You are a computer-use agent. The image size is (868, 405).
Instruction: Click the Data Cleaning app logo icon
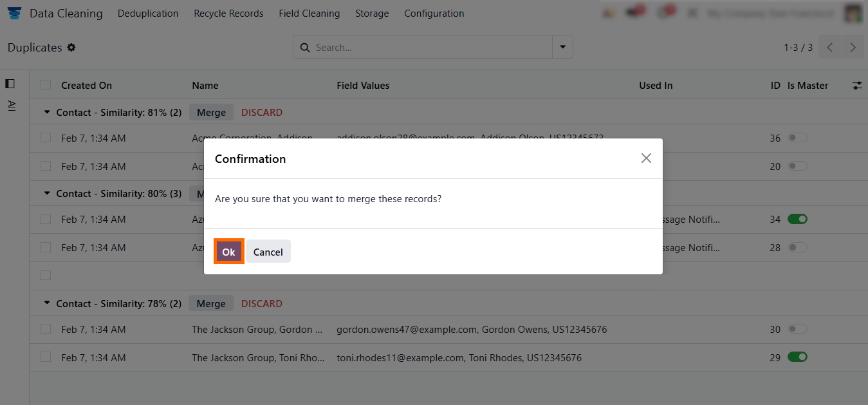coord(14,14)
